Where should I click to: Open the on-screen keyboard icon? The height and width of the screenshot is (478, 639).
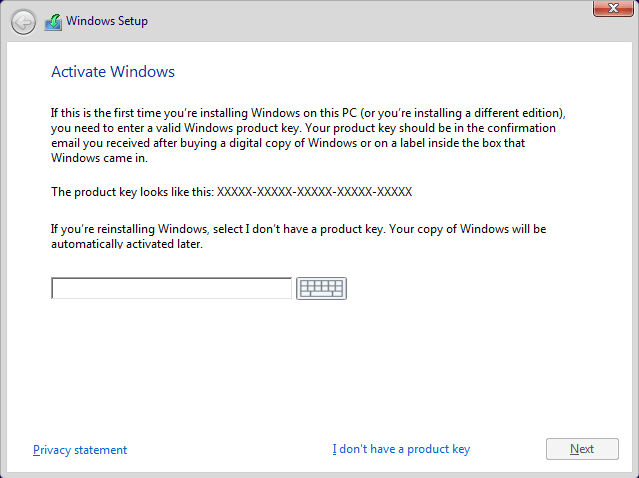[321, 288]
